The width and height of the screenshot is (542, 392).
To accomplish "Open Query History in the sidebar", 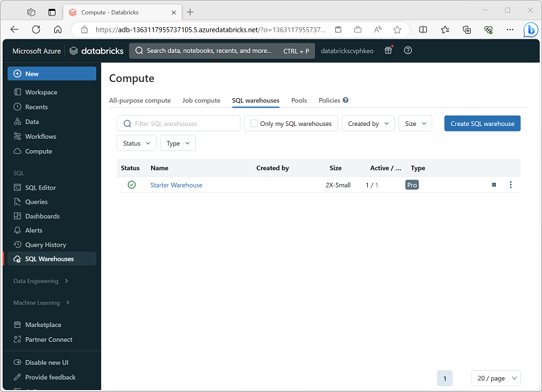I will coord(45,244).
